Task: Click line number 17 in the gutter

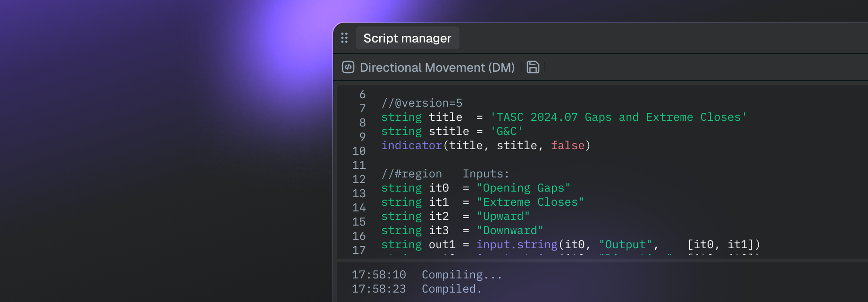Action: [x=359, y=250]
